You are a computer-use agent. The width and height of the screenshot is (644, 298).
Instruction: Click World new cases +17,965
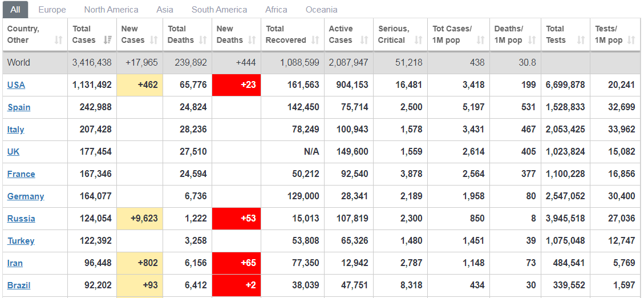(141, 63)
